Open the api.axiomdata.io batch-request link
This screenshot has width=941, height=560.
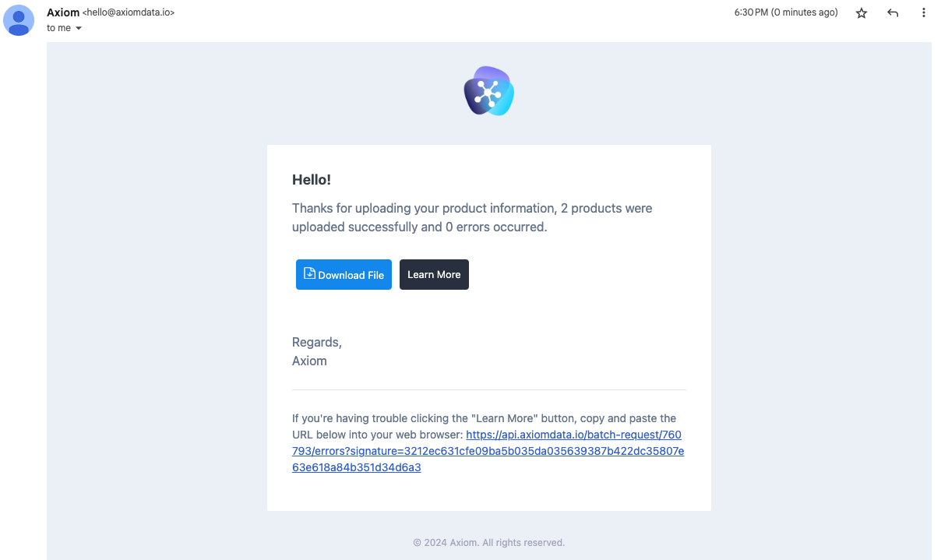click(488, 451)
